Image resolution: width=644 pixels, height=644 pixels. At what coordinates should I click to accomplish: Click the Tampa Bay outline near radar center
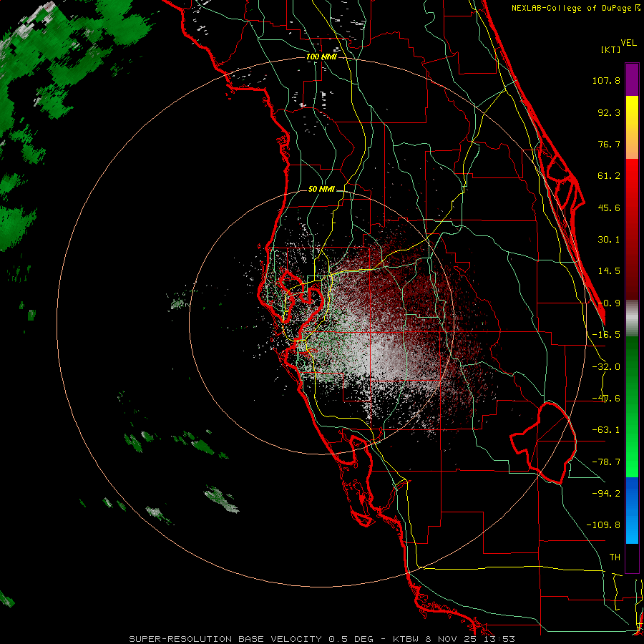click(302, 306)
